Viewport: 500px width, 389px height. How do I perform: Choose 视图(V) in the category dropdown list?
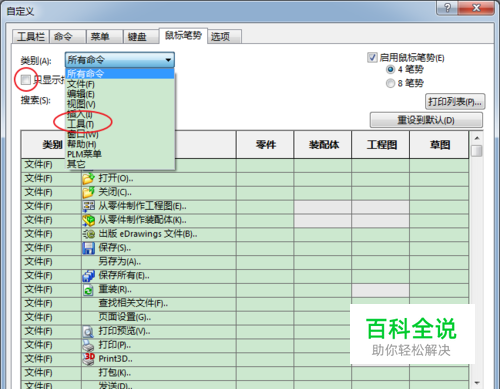(120, 104)
